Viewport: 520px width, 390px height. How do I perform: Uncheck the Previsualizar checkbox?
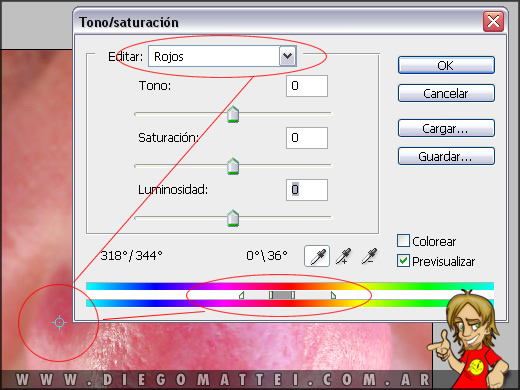pos(403,261)
